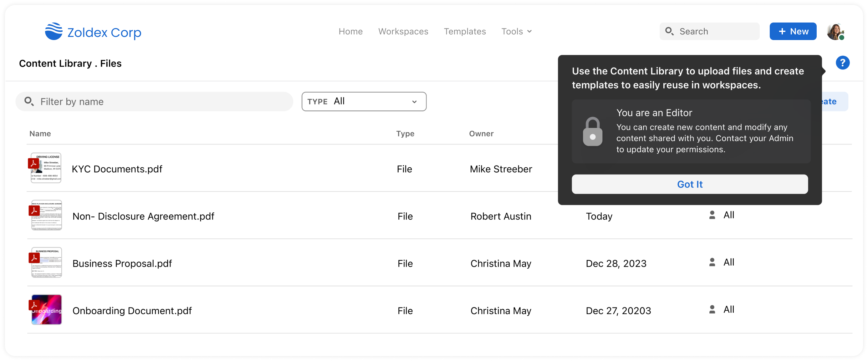Click the magnifier icon in the Filter by name field
This screenshot has width=868, height=361.
pyautogui.click(x=29, y=101)
